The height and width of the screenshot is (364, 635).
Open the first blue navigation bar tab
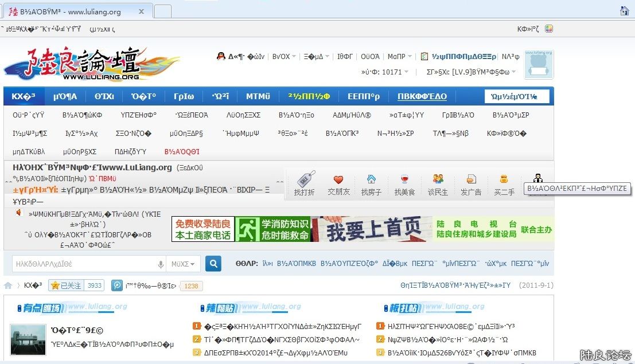[24, 96]
